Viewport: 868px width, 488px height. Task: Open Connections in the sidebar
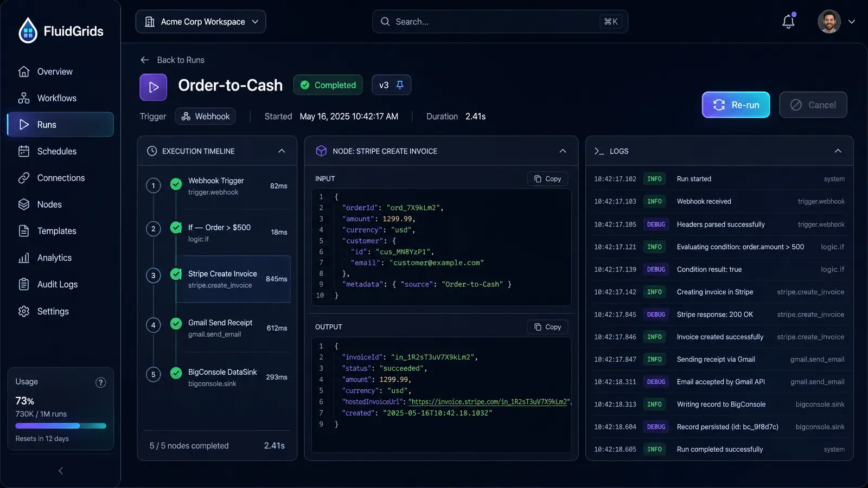tap(60, 178)
